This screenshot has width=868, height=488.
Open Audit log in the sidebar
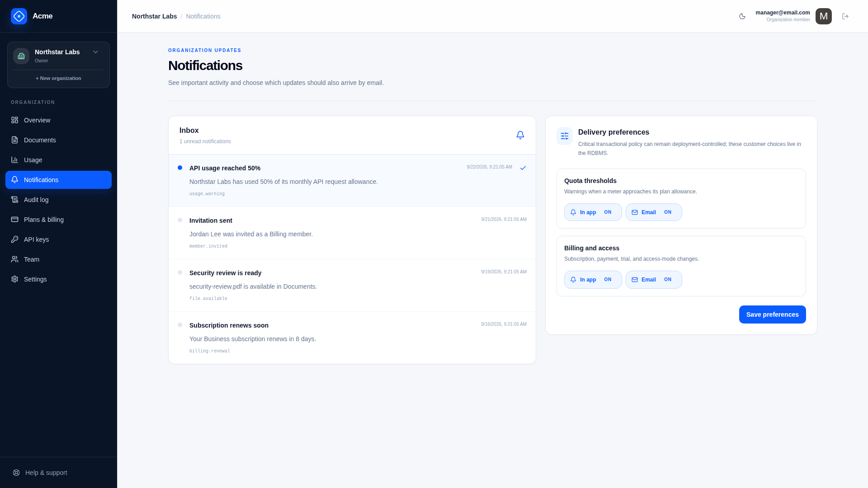58,200
